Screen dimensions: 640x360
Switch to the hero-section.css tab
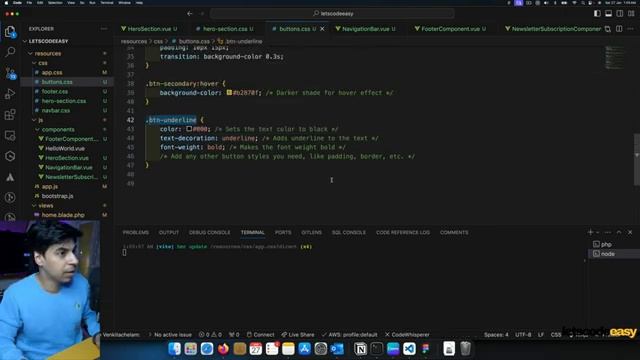(x=224, y=29)
